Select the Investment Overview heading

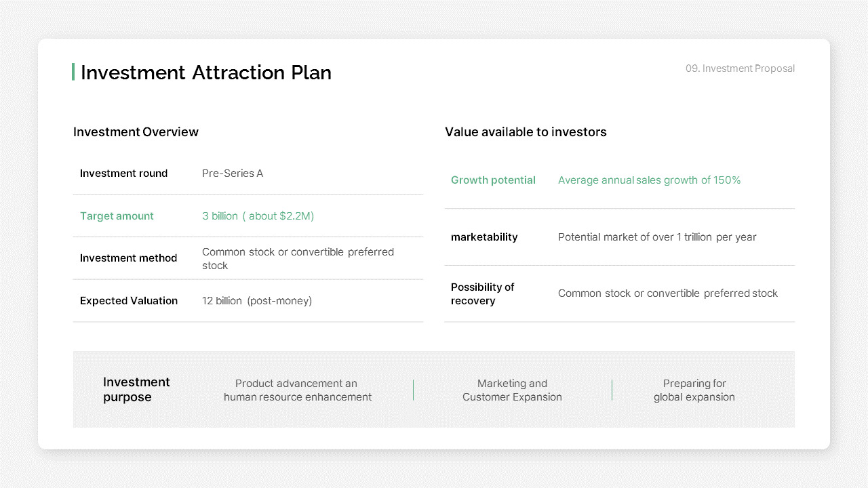(136, 132)
